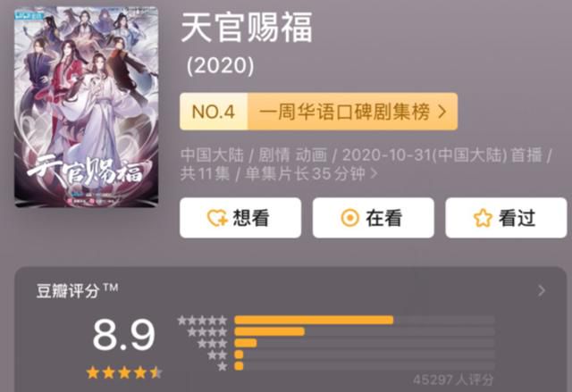Mark the show as 在看

tap(374, 218)
